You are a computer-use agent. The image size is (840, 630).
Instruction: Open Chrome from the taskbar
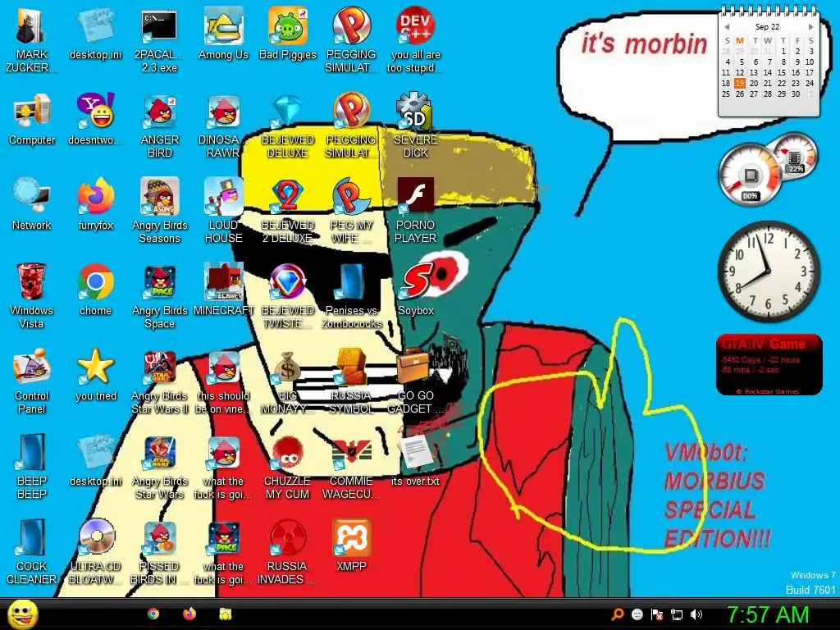click(153, 614)
